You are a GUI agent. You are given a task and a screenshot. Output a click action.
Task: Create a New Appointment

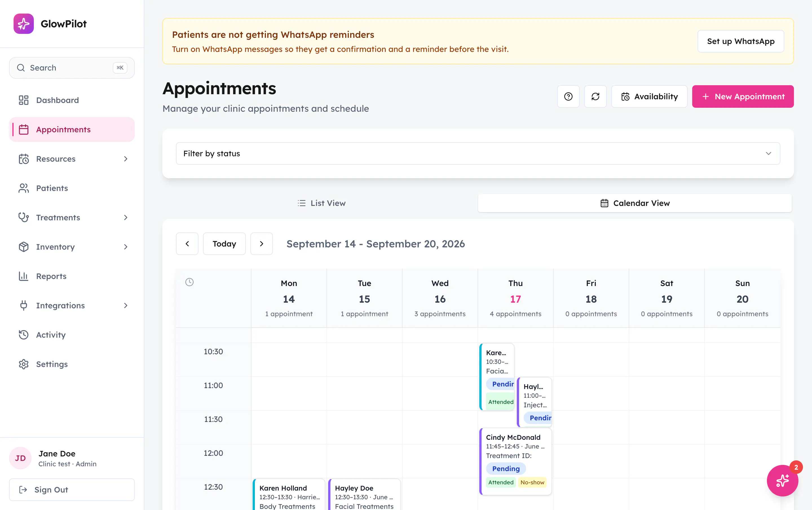[743, 96]
